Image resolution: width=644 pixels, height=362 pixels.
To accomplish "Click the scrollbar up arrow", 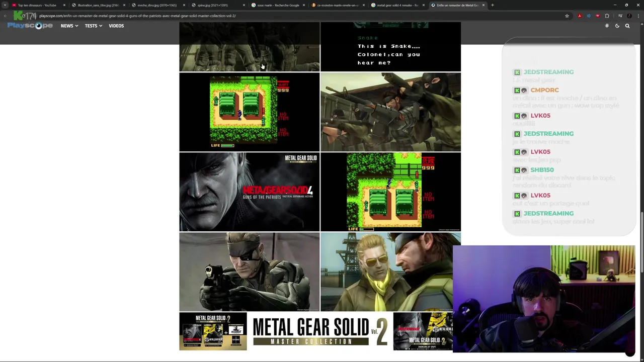I will (641, 24).
